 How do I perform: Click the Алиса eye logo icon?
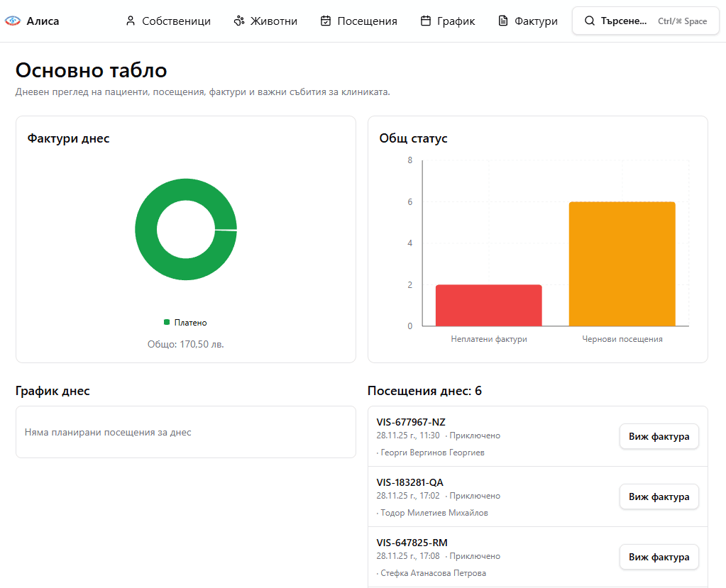click(x=13, y=21)
